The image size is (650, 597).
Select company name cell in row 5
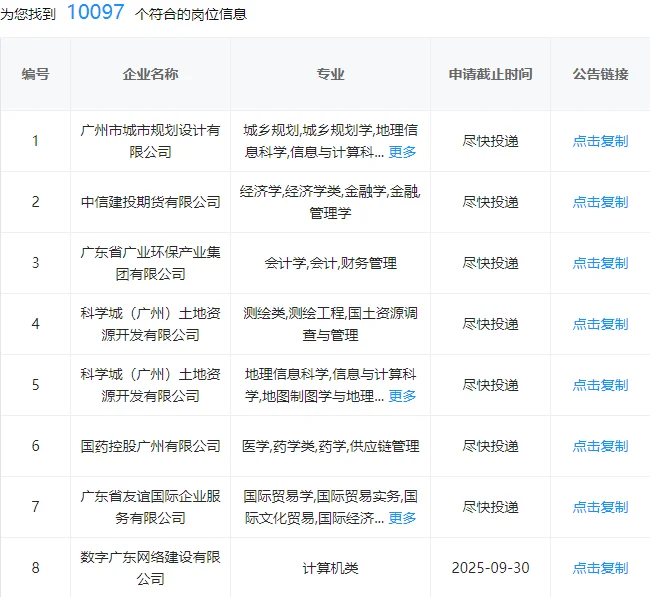pos(150,385)
